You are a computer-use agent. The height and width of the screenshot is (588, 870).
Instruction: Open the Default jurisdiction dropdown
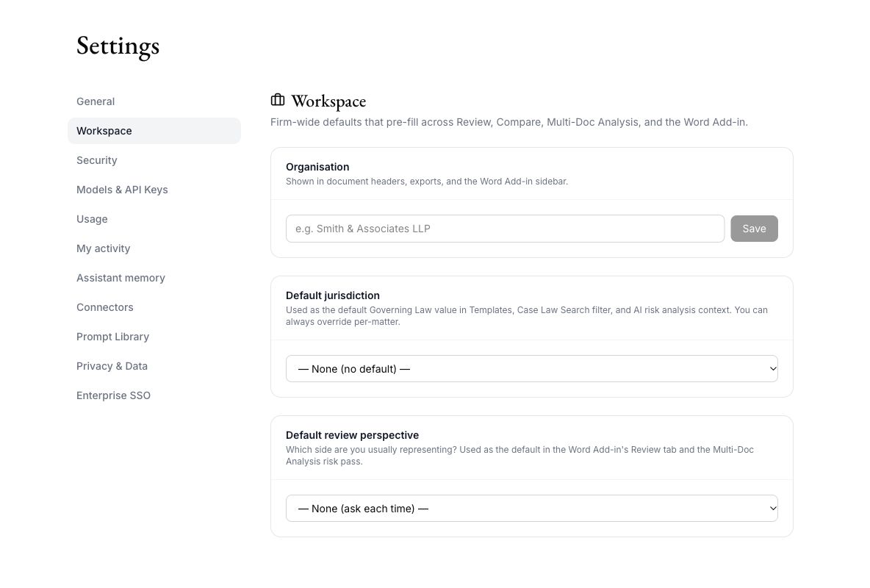pos(531,369)
